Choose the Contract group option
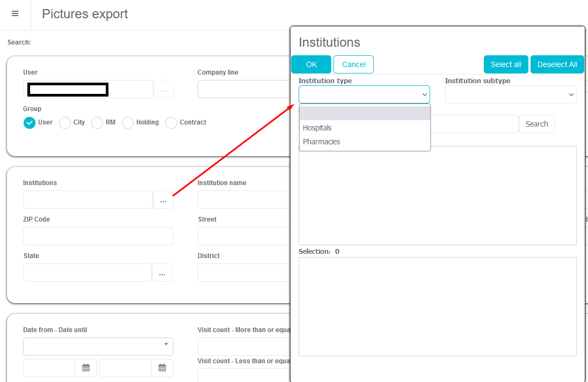The height and width of the screenshot is (382, 588). pos(171,123)
